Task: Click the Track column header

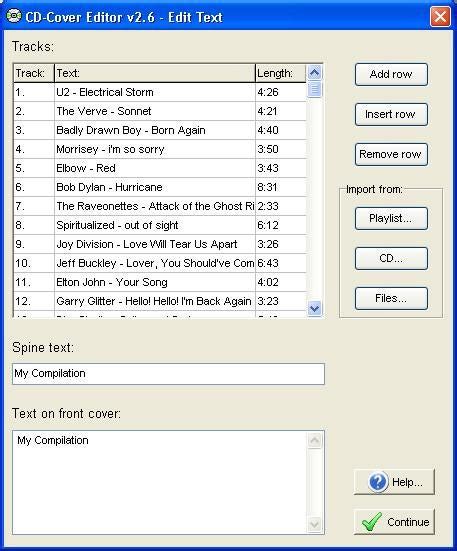Action: 34,73
